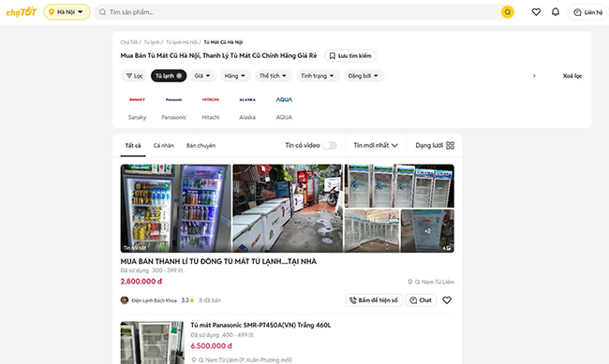Open the Tủ lạnh Hà Nội breadcrumb link

coord(182,42)
